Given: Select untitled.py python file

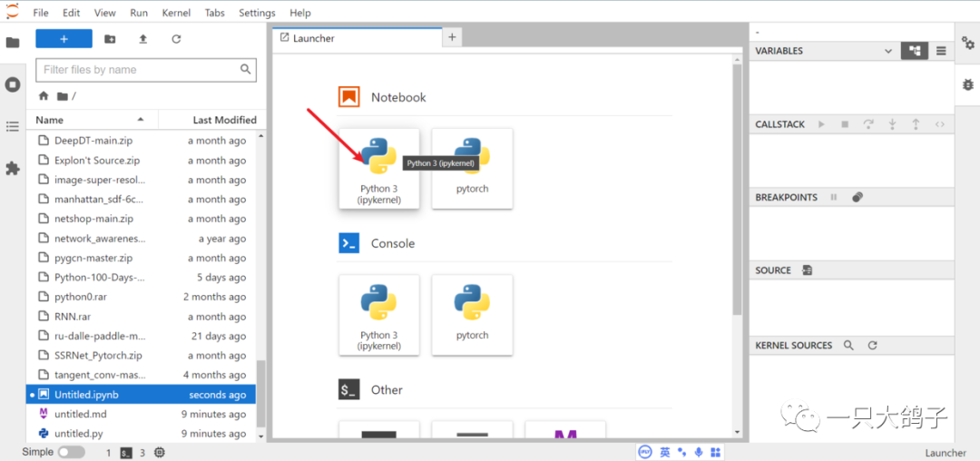Looking at the screenshot, I should (142, 433).
